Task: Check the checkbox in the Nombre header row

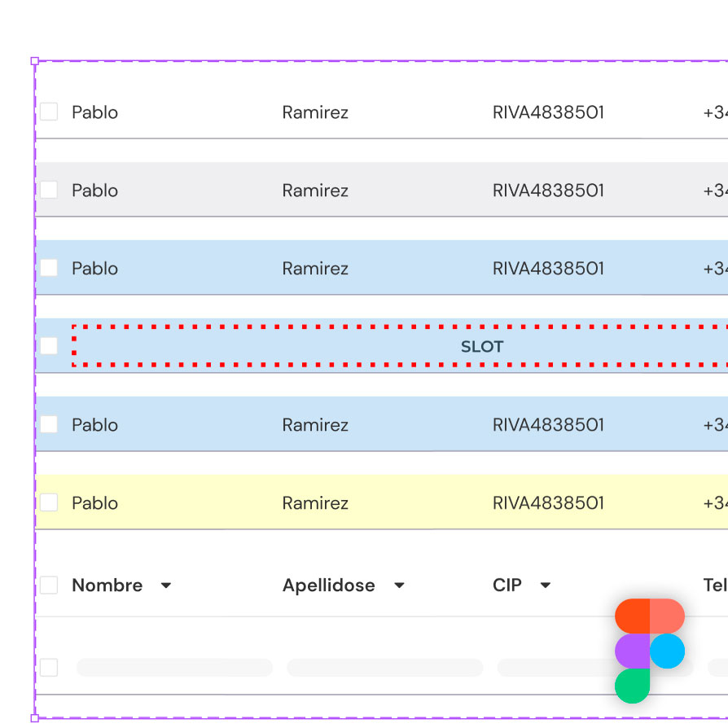Action: click(x=48, y=585)
